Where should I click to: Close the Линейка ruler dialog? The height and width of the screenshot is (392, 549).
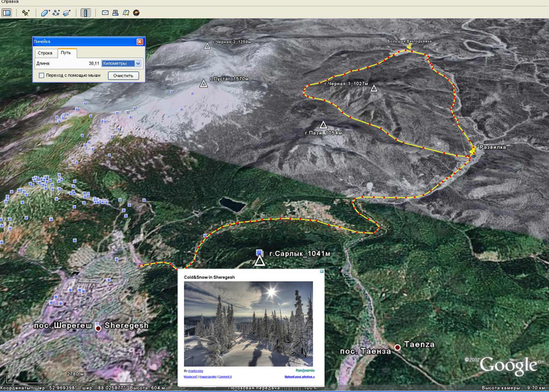coord(140,42)
